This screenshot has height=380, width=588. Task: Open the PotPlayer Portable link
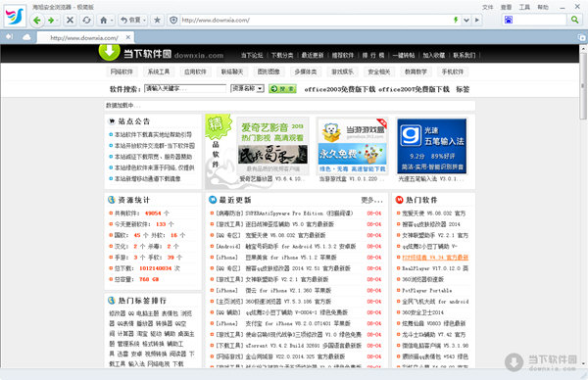(x=426, y=291)
